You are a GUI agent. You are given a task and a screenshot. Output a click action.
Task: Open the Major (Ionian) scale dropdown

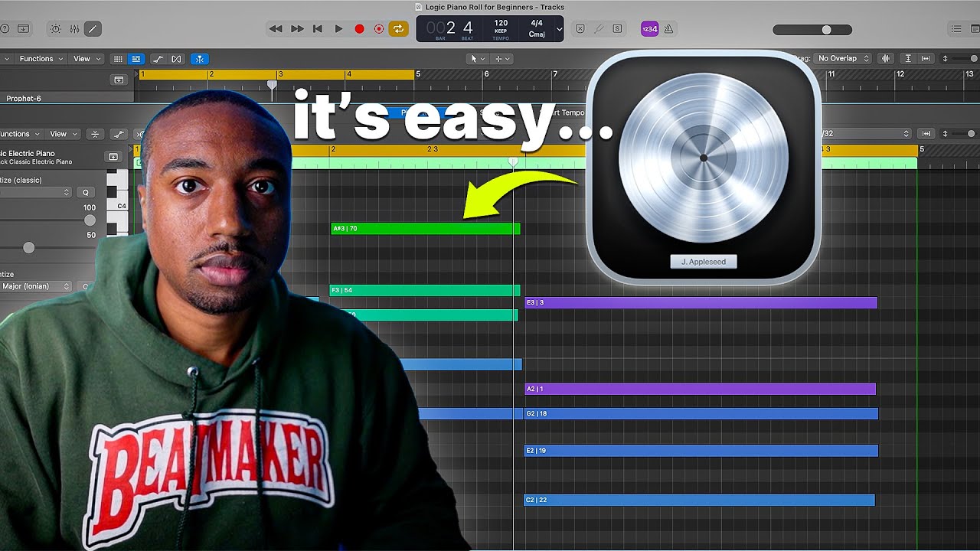coord(36,286)
